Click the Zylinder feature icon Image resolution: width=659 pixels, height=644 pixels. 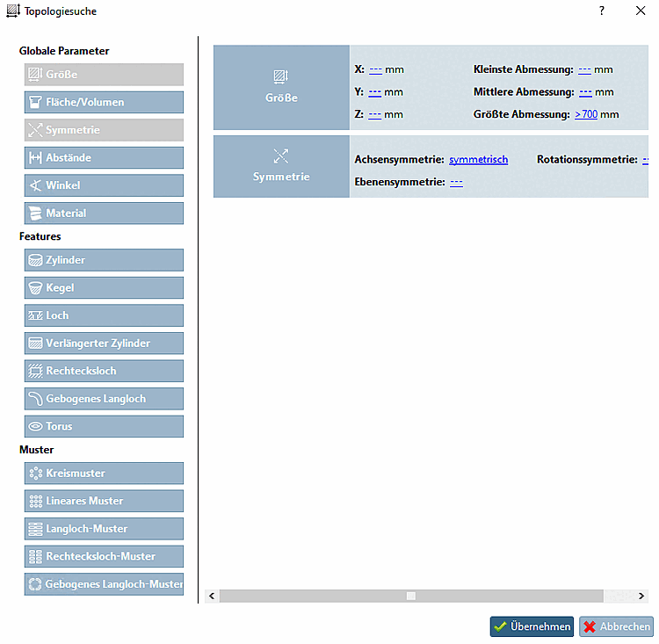click(x=35, y=260)
